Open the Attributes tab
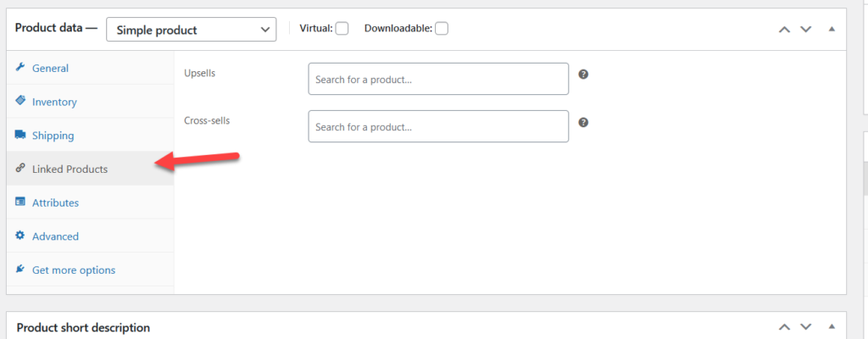This screenshot has width=868, height=339. [x=55, y=203]
